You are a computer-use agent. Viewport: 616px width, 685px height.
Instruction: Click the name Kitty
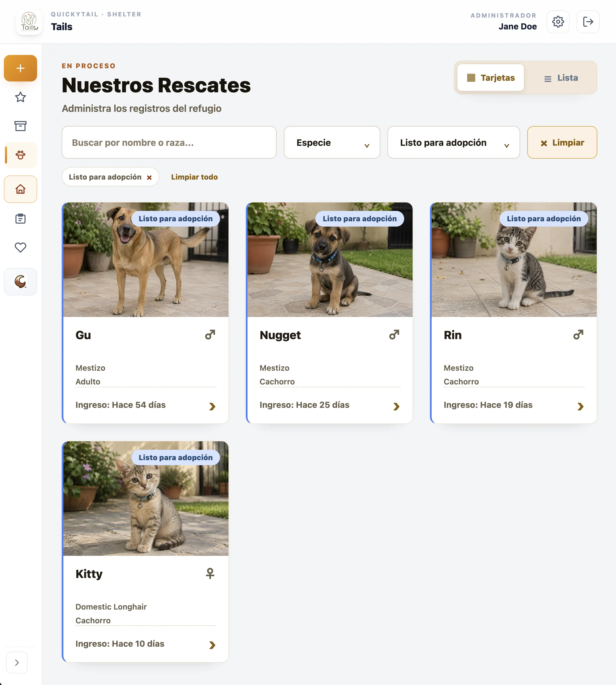(89, 574)
